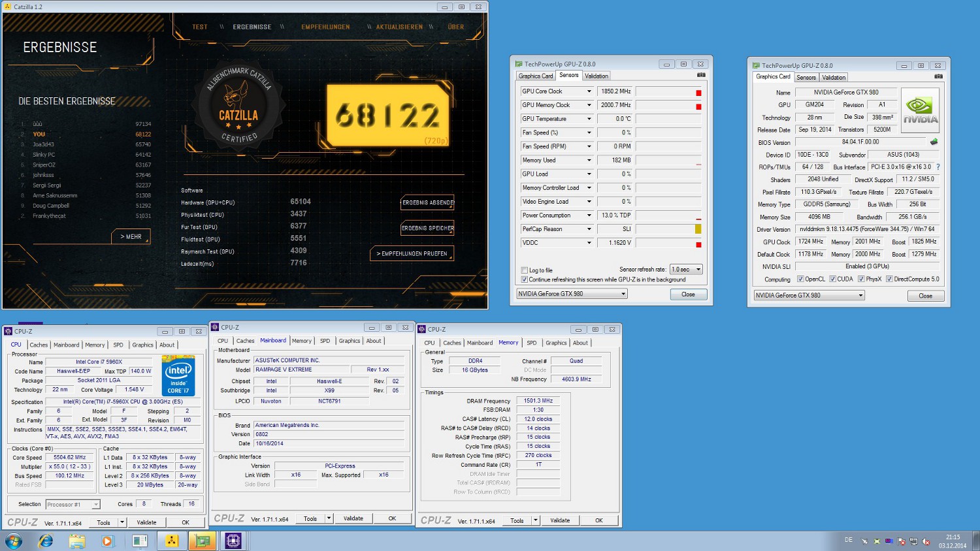The image size is (980, 551).
Task: Open Catzilla AKTUALISIEREN tab
Action: [399, 27]
